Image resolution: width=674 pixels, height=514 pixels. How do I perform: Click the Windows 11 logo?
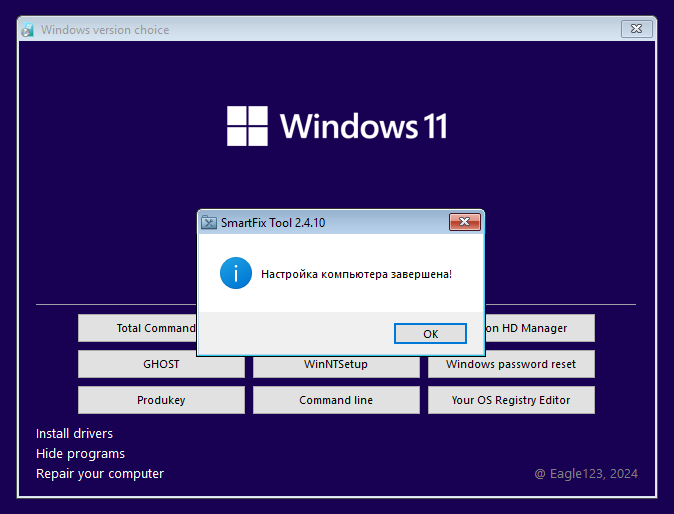[x=337, y=126]
